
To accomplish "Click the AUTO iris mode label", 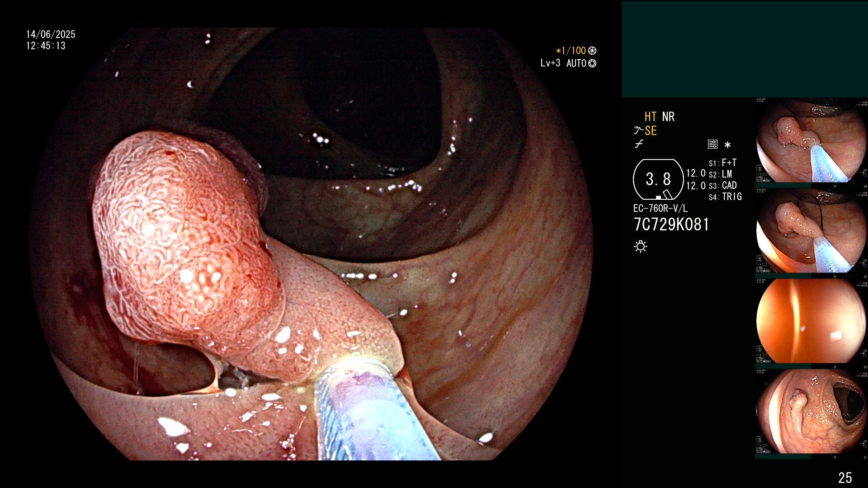I will [x=576, y=63].
